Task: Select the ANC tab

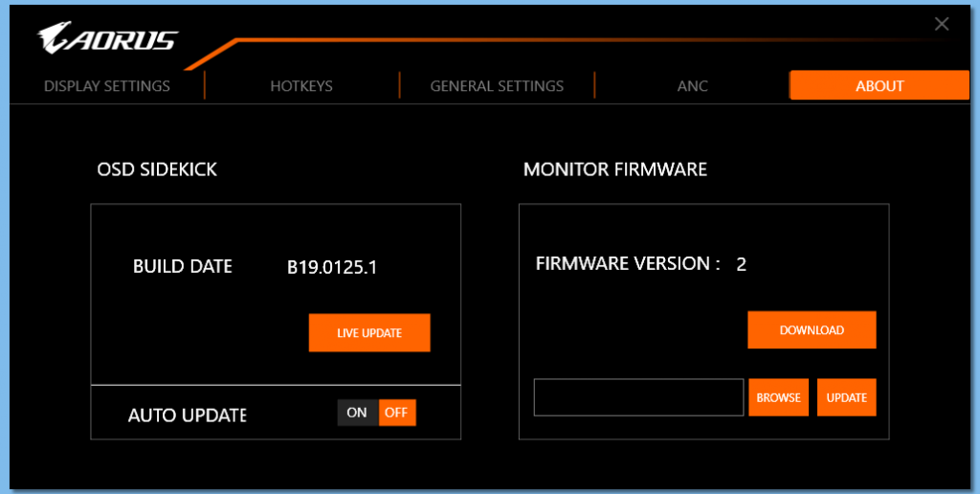Action: pyautogui.click(x=692, y=86)
